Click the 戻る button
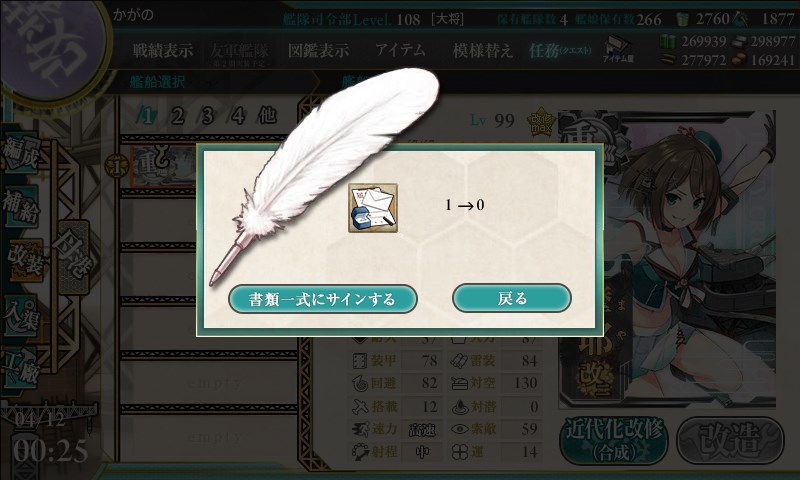 (512, 298)
